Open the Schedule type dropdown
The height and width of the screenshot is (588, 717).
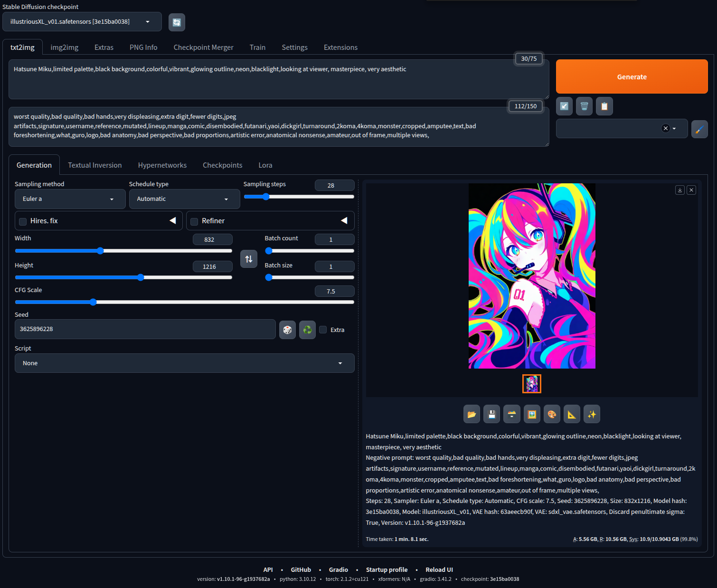(185, 199)
